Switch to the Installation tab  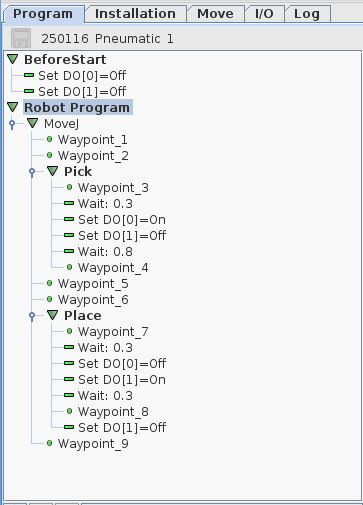(x=135, y=14)
